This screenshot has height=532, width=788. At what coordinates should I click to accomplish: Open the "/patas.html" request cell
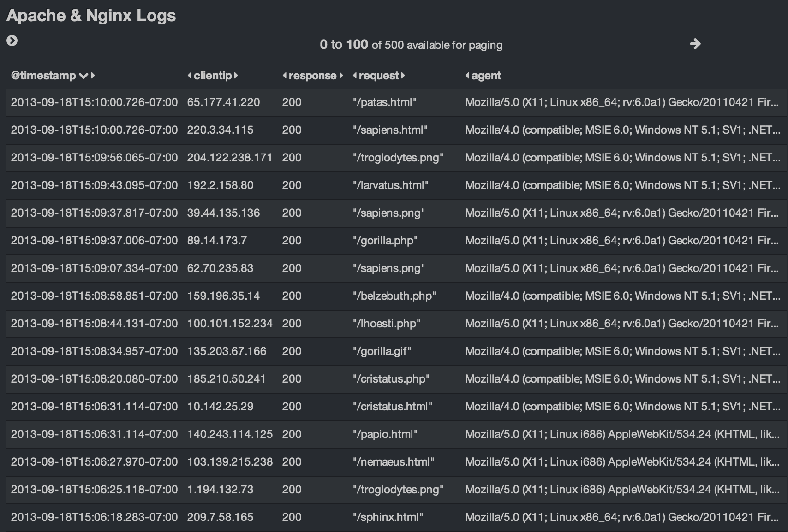pyautogui.click(x=385, y=102)
